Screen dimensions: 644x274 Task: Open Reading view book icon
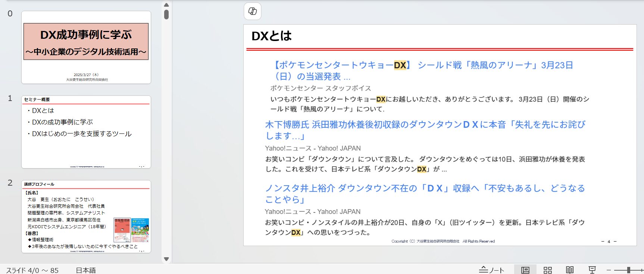click(570, 270)
